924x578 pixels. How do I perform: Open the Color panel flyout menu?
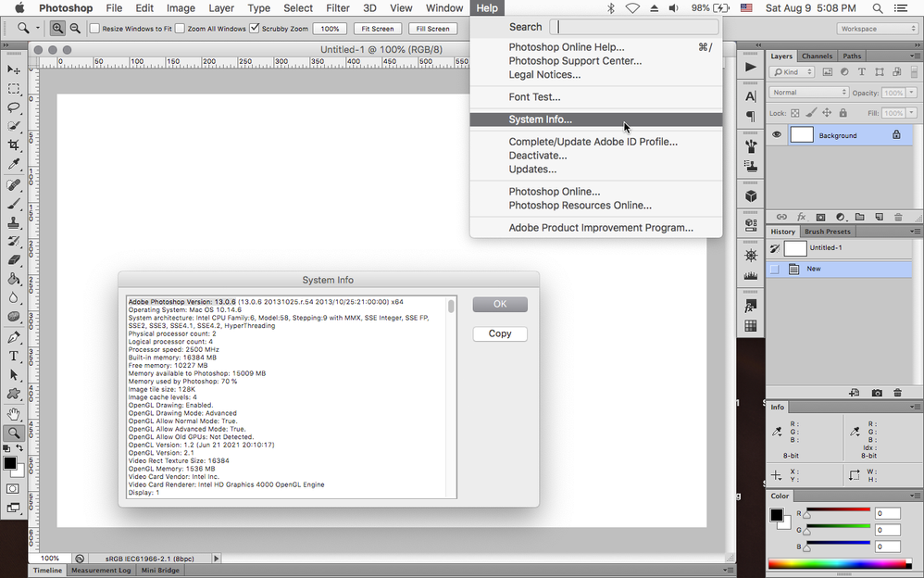click(x=915, y=496)
